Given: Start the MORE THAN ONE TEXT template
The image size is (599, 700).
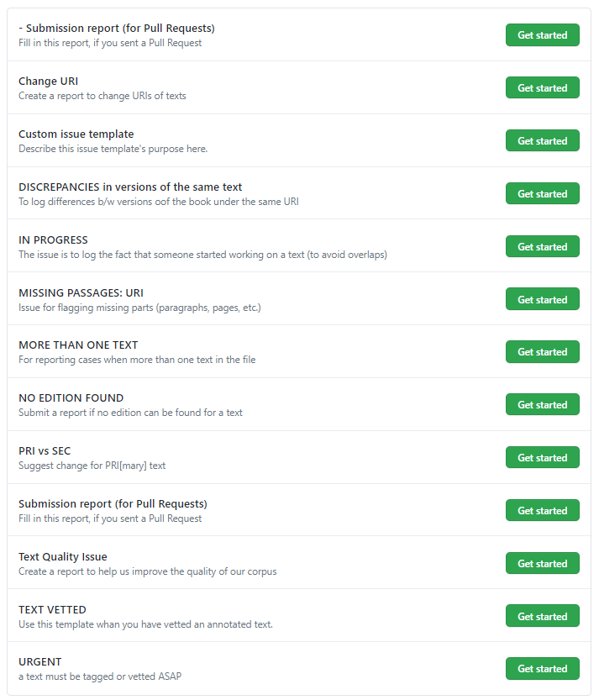Looking at the screenshot, I should click(x=542, y=352).
